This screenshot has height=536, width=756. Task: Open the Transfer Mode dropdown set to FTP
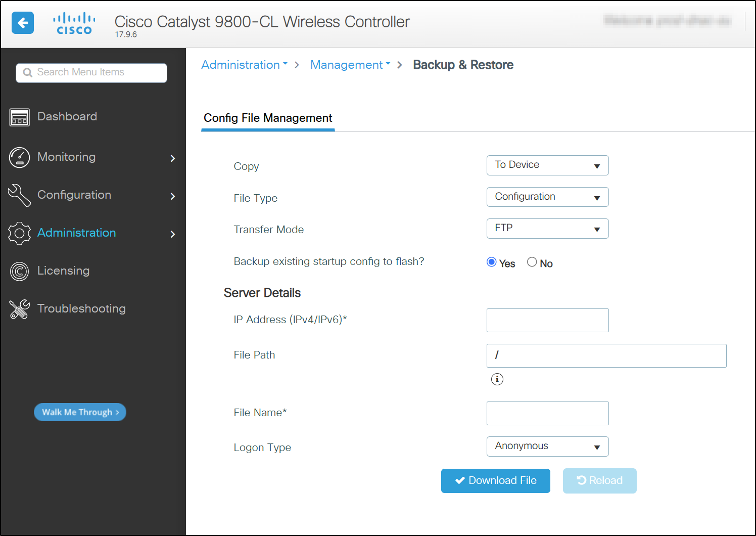(547, 229)
